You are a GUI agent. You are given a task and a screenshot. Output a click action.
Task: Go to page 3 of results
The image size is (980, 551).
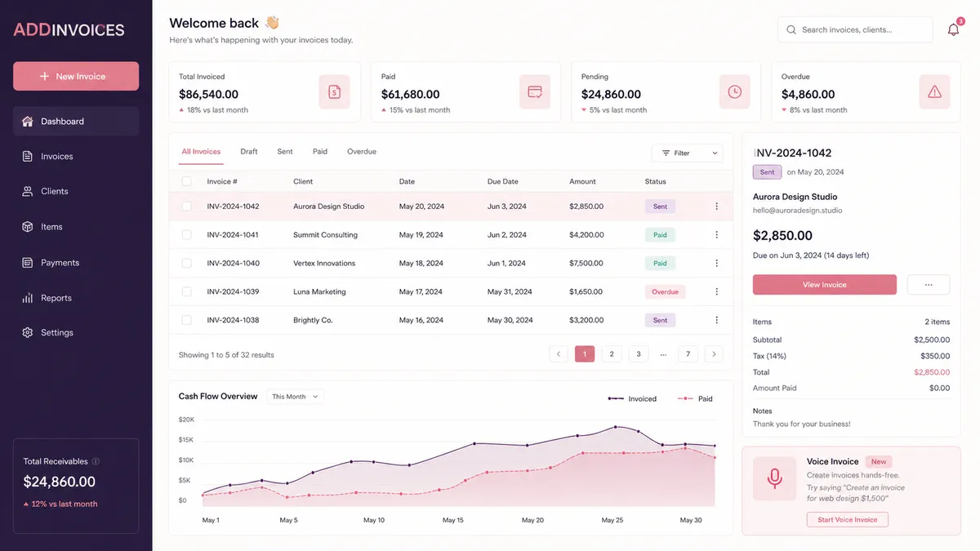click(x=637, y=354)
